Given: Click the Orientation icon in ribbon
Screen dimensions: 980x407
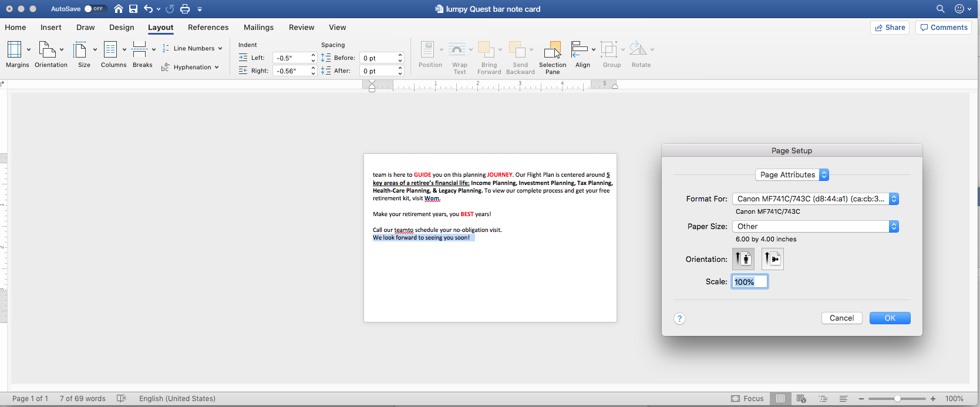Looking at the screenshot, I should [x=47, y=50].
